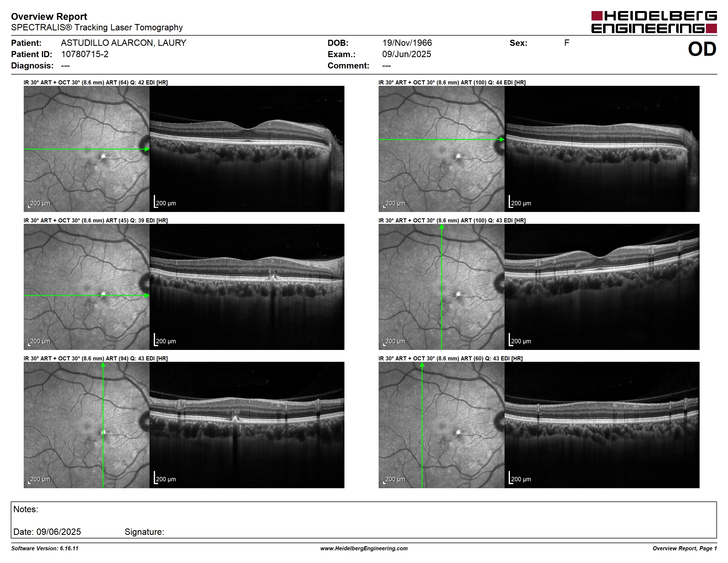The image size is (728, 563).
Task: Click Software Version: 6.16.11 text
Action: coord(45,548)
